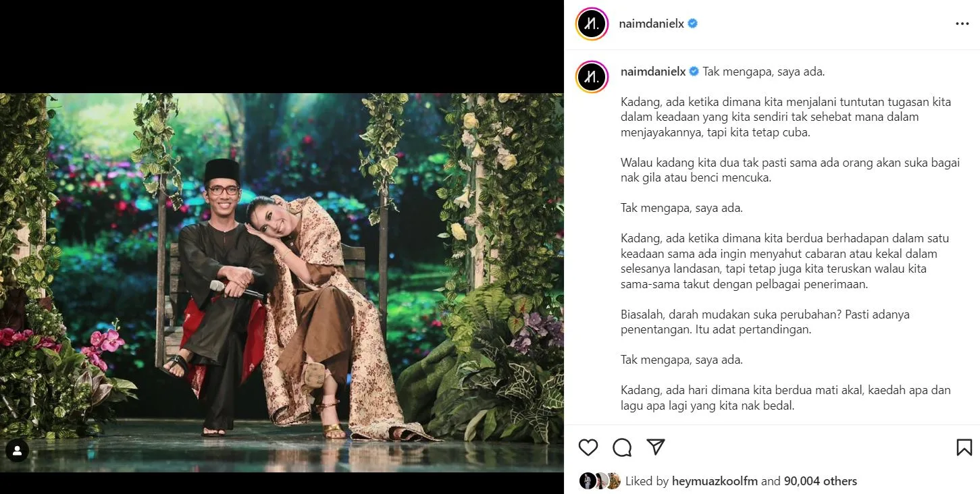Open comments with the speech bubble icon
980x494 pixels.
(622, 447)
